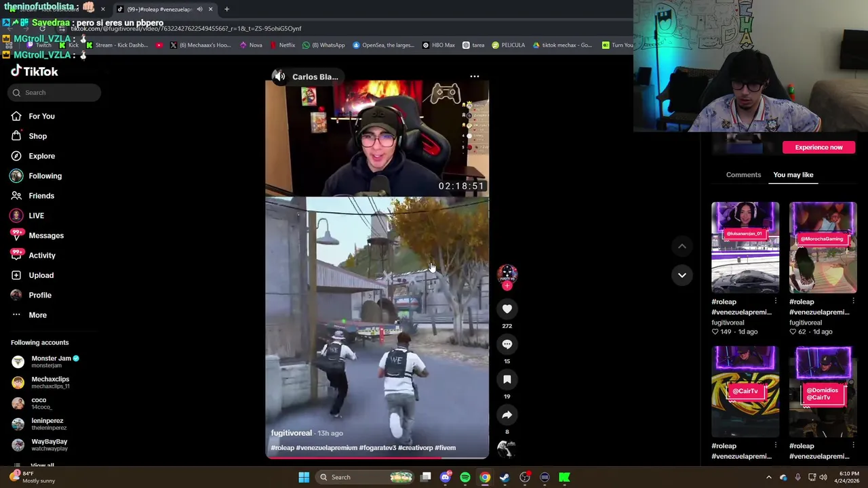This screenshot has width=868, height=488.
Task: Open Messages inbox
Action: [37, 235]
